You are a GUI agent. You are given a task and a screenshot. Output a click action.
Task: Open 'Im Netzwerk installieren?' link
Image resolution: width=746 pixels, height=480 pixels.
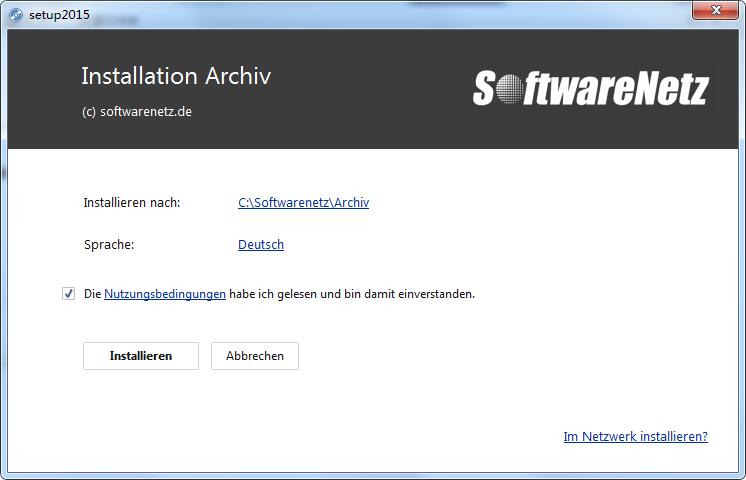click(636, 436)
